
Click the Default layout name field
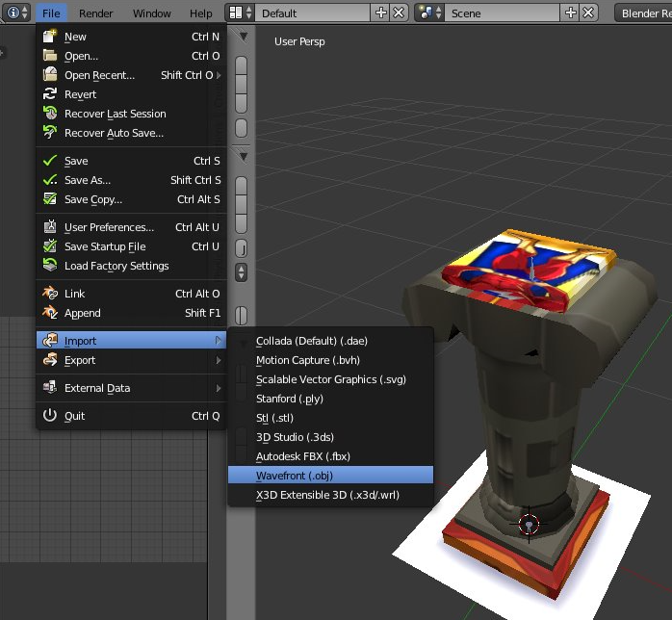coord(313,13)
